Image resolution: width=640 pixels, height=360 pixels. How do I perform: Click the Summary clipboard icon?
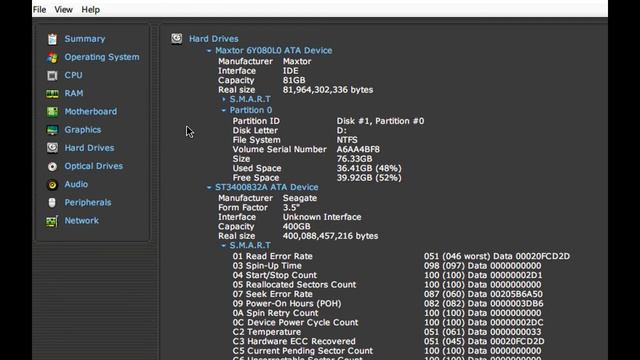coord(52,39)
